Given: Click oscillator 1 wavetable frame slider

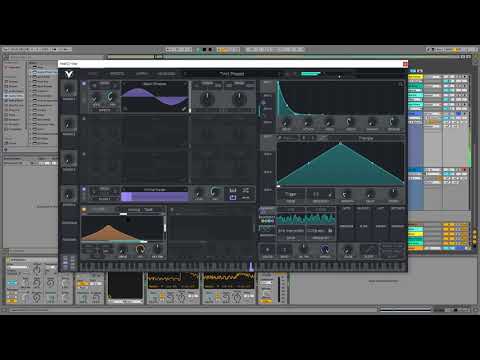Looking at the screenshot, I should 190,97.
